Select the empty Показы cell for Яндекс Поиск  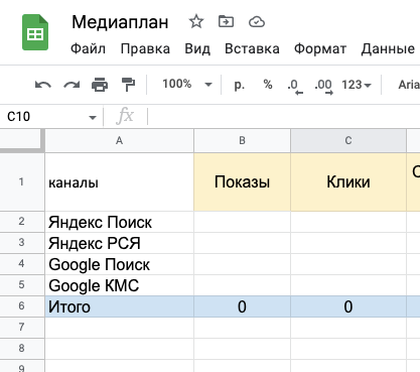(x=242, y=222)
